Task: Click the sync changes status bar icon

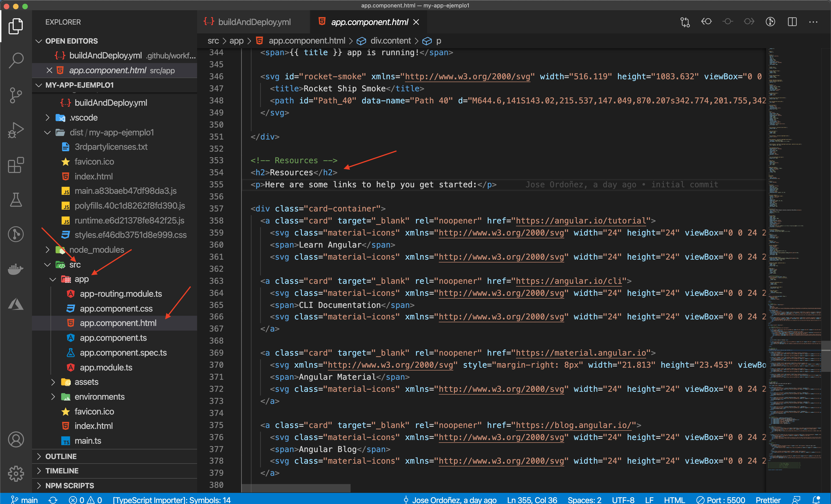Action: pyautogui.click(x=53, y=500)
